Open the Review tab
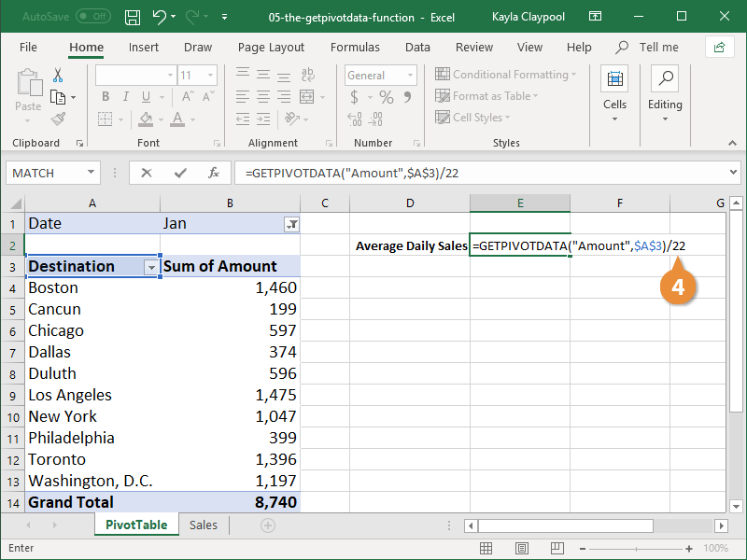This screenshot has width=747, height=560. coord(474,48)
